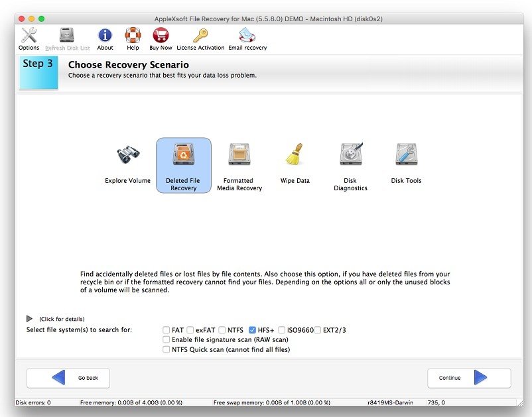Open License Activation key icon
Screen dimensions: 532x417
[200, 35]
